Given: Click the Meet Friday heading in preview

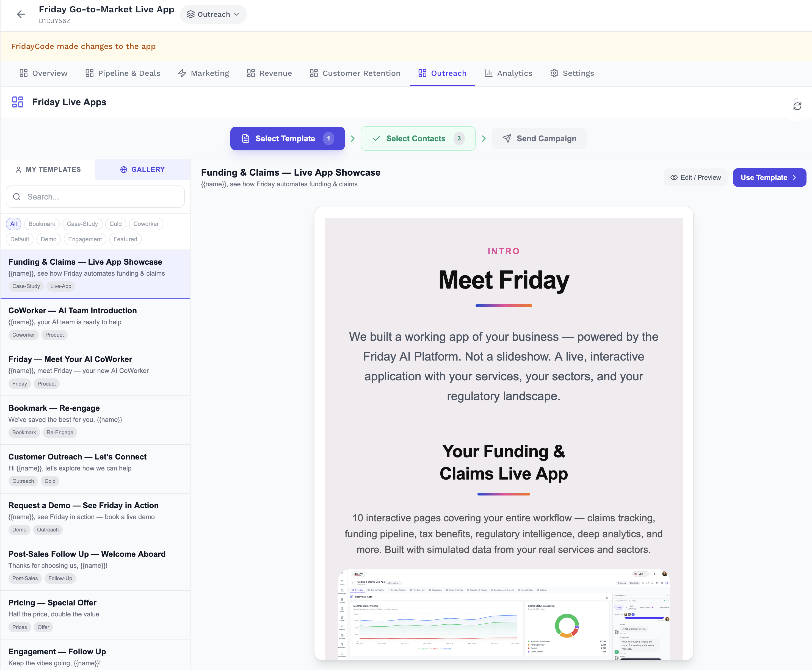Looking at the screenshot, I should click(x=504, y=280).
